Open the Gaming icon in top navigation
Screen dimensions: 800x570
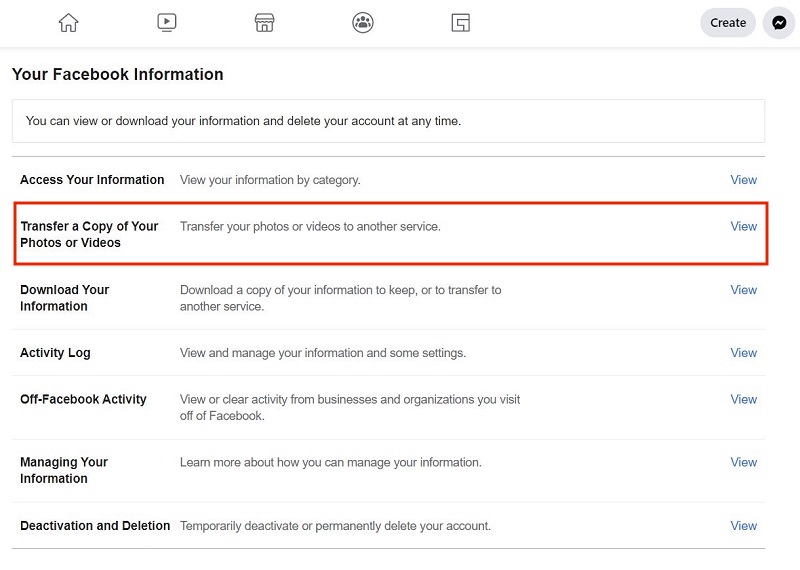coord(461,22)
